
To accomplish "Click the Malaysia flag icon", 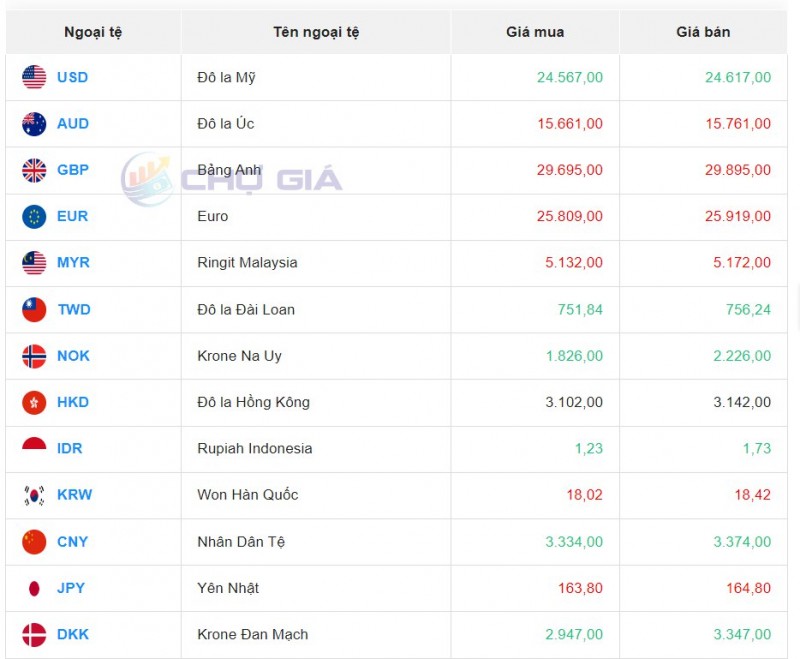I will [x=34, y=263].
